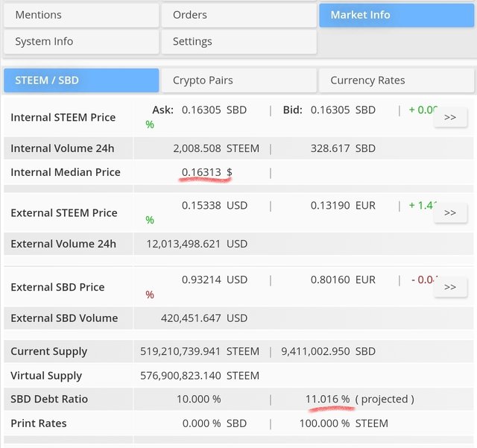Click the Internal Median Price value 0.16313 $
477x448 pixels.
coord(207,172)
